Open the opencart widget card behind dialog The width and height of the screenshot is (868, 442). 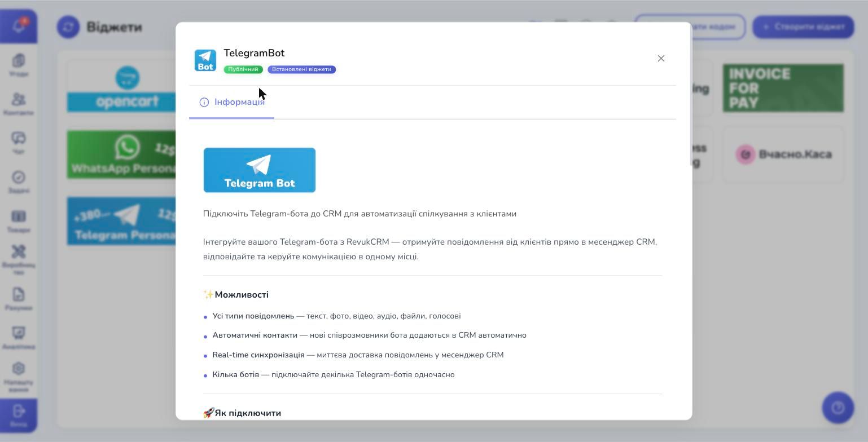click(x=121, y=88)
